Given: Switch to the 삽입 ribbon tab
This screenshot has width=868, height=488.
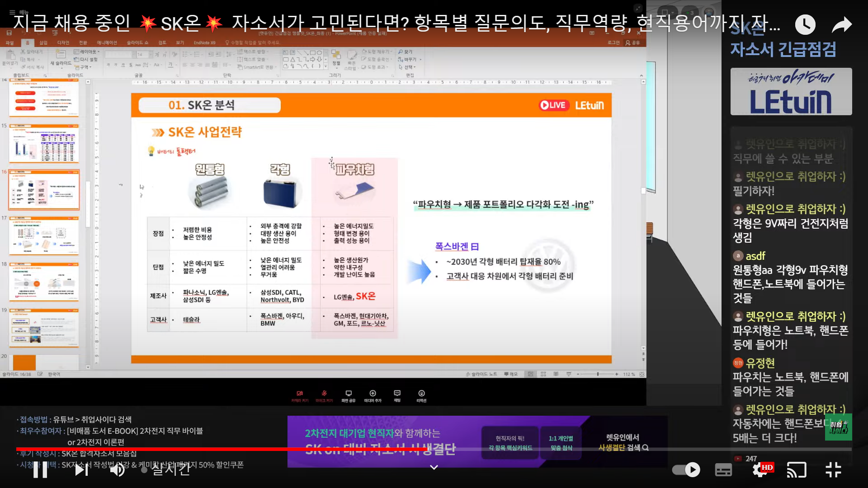Looking at the screenshot, I should (x=43, y=43).
